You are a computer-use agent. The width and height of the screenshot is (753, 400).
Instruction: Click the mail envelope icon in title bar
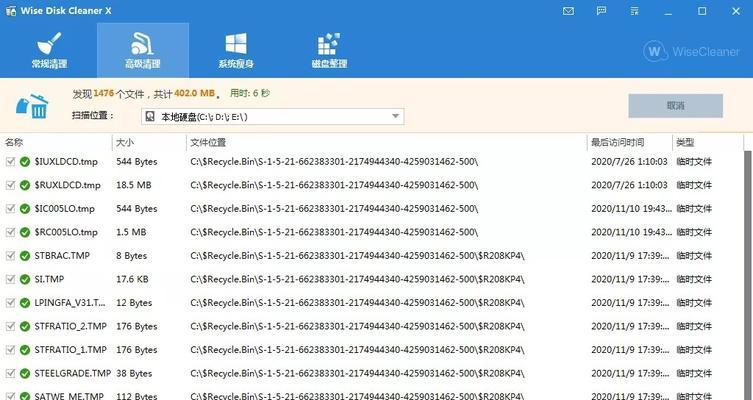568,11
